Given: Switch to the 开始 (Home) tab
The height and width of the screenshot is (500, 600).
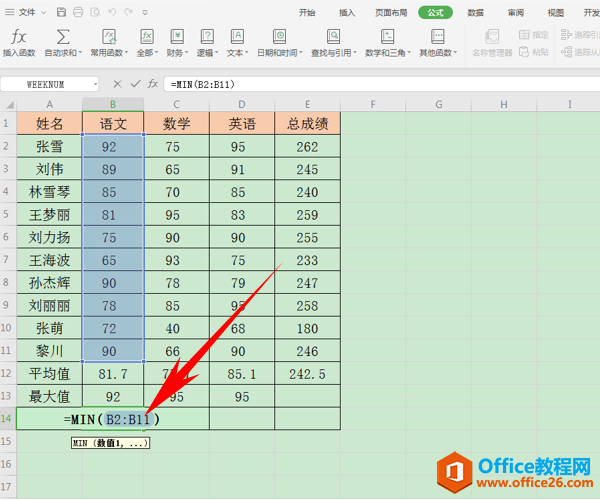Looking at the screenshot, I should pyautogui.click(x=307, y=13).
